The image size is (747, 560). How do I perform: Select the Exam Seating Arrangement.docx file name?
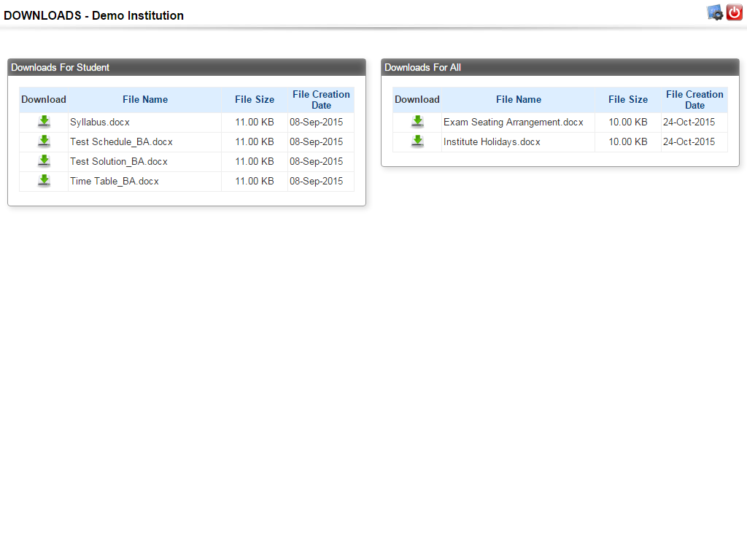[513, 122]
